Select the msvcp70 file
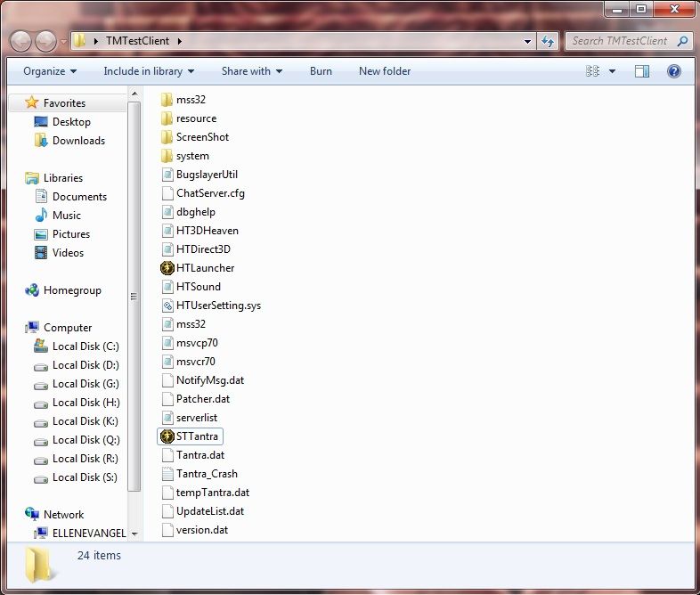The image size is (700, 595). click(x=190, y=343)
